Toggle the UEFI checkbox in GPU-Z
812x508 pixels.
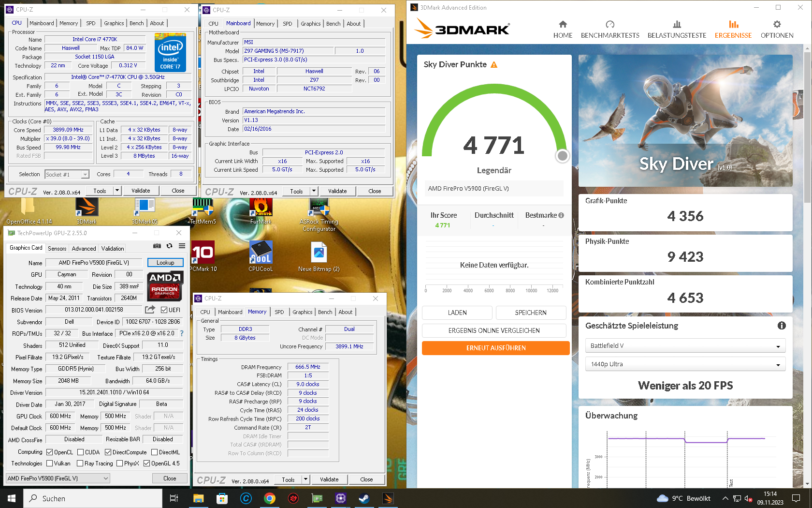164,310
